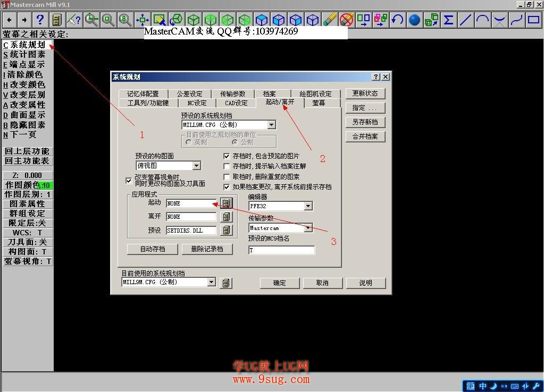Select the Fillet tool icon

[x=499, y=20]
